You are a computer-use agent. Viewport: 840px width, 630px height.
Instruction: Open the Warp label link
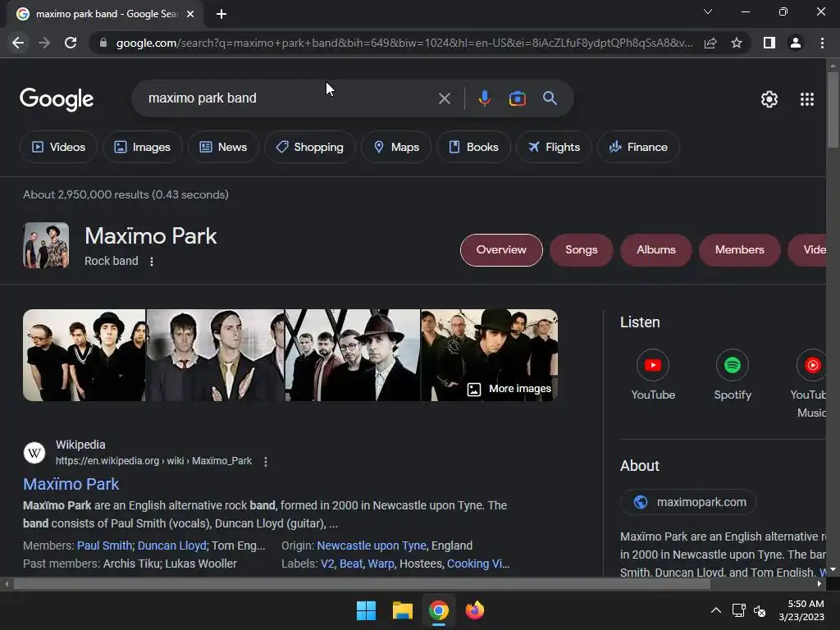tap(381, 564)
